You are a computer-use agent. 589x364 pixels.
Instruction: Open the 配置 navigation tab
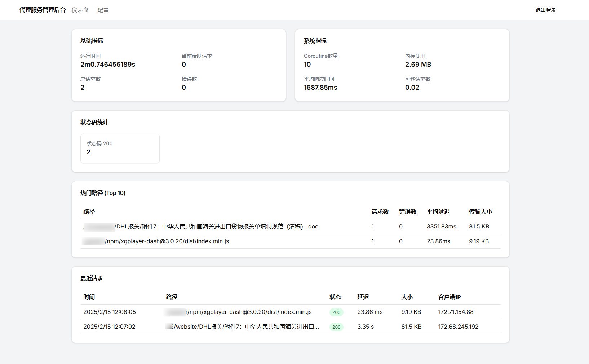pyautogui.click(x=103, y=10)
